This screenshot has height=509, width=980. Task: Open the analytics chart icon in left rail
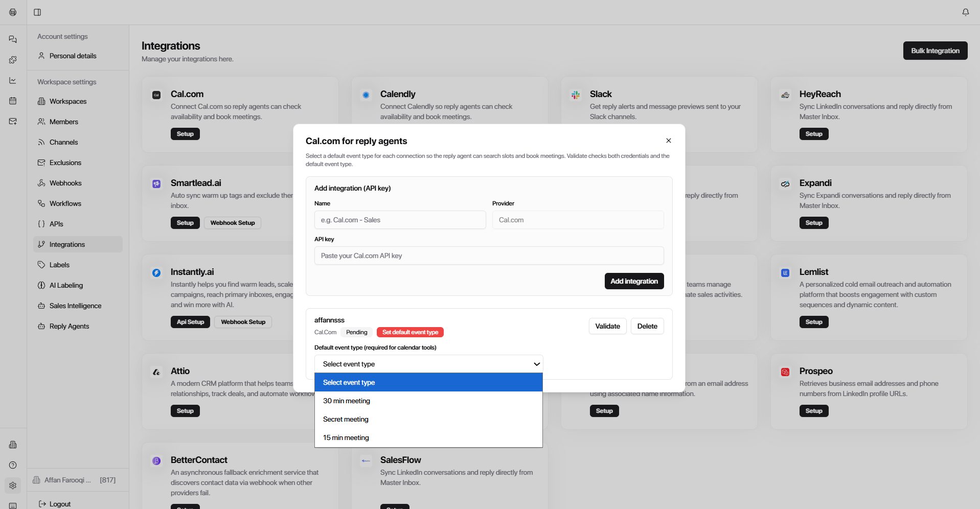click(x=13, y=80)
